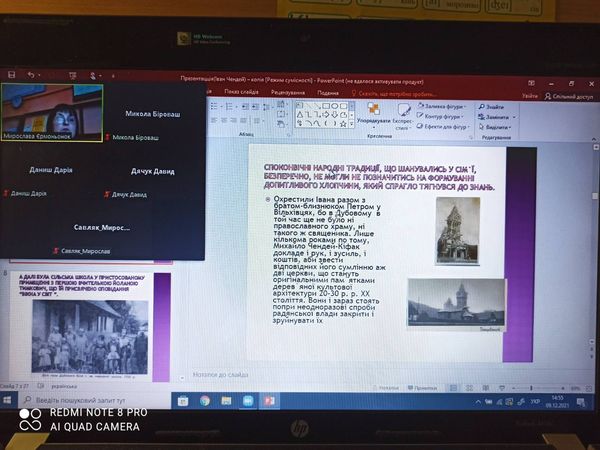Select the triangle shape in shapes gallery
Viewport: 600px width, 450px height.
(300, 114)
